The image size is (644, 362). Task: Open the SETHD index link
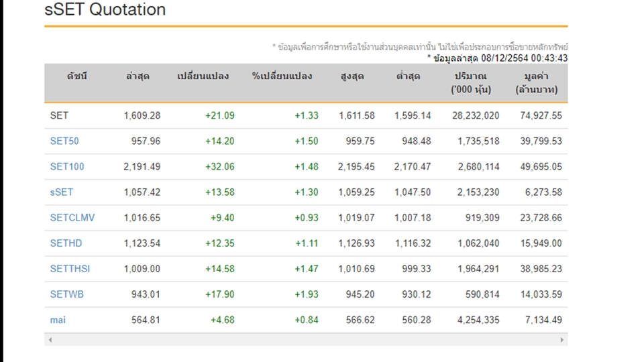coord(66,243)
